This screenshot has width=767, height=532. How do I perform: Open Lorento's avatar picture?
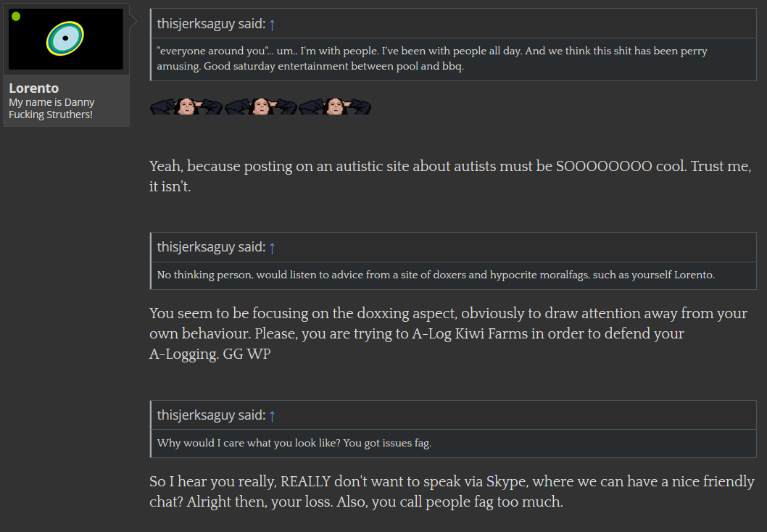65,38
